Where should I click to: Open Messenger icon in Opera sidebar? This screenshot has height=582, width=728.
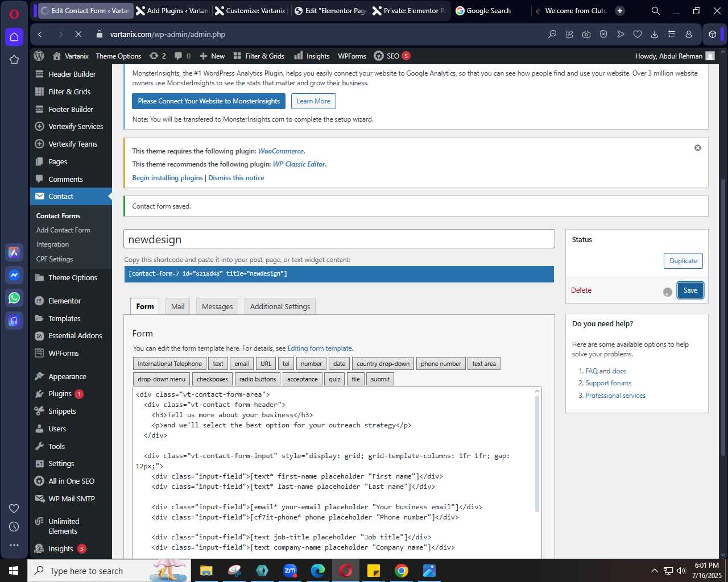pos(14,275)
